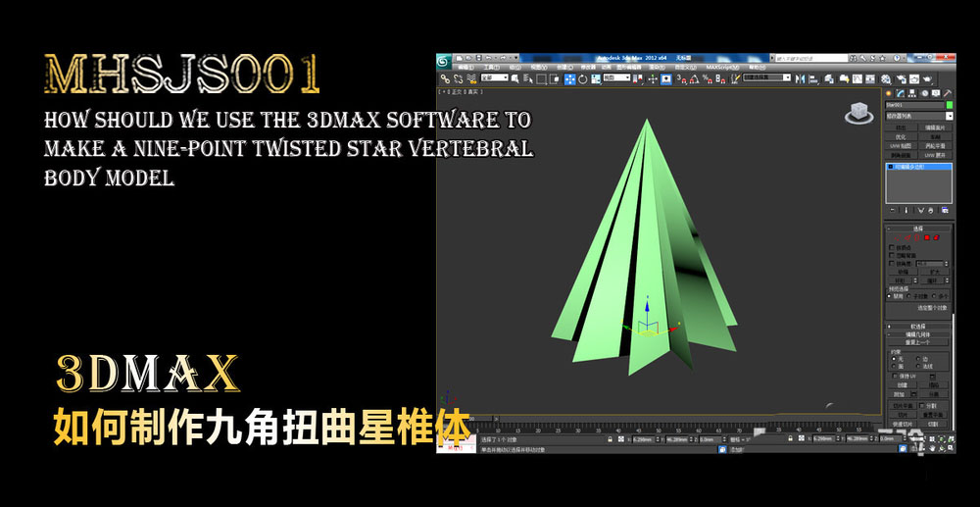Select the Bind to Space Warp tool
This screenshot has height=507, width=980.
(x=471, y=78)
